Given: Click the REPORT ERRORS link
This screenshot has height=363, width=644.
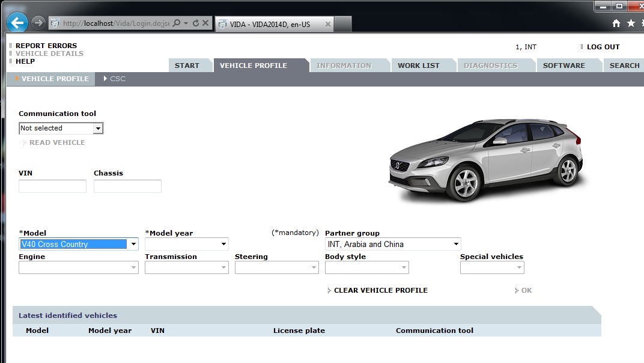Looking at the screenshot, I should point(46,46).
